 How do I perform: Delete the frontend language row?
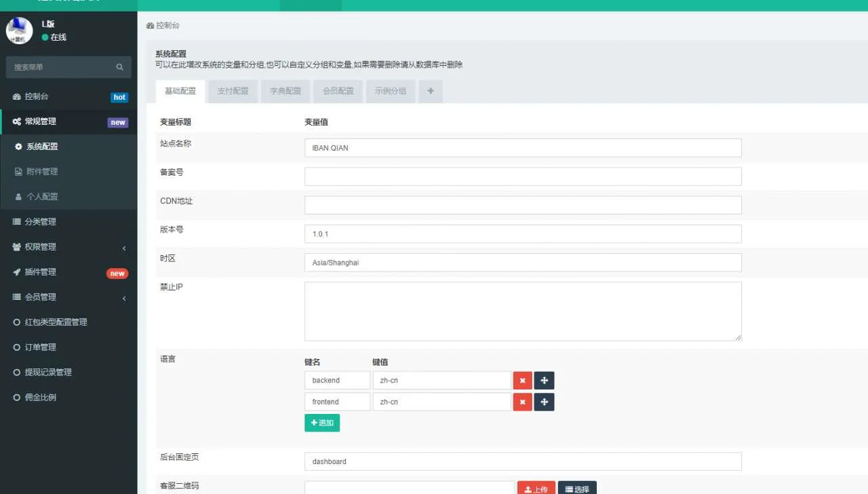click(x=522, y=402)
